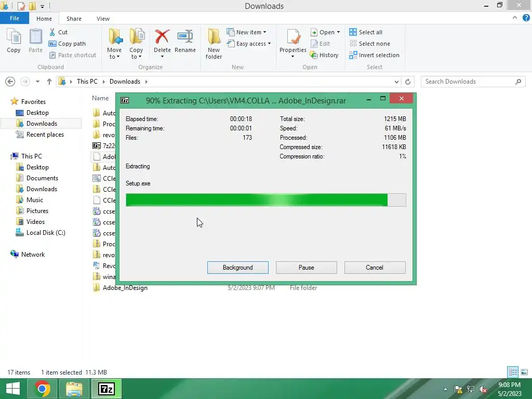Screen dimensions: 532x399
Task: Select the Home ribbon tab
Action: click(44, 19)
